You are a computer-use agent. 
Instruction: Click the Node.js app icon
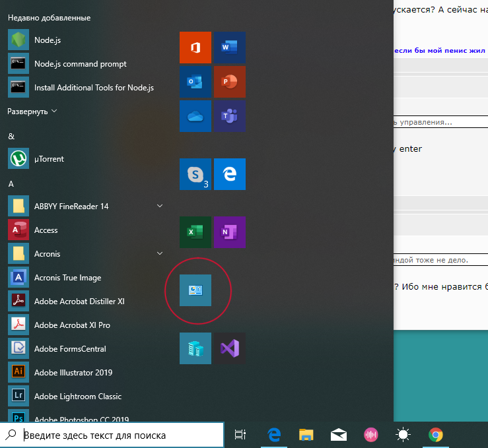coord(18,40)
